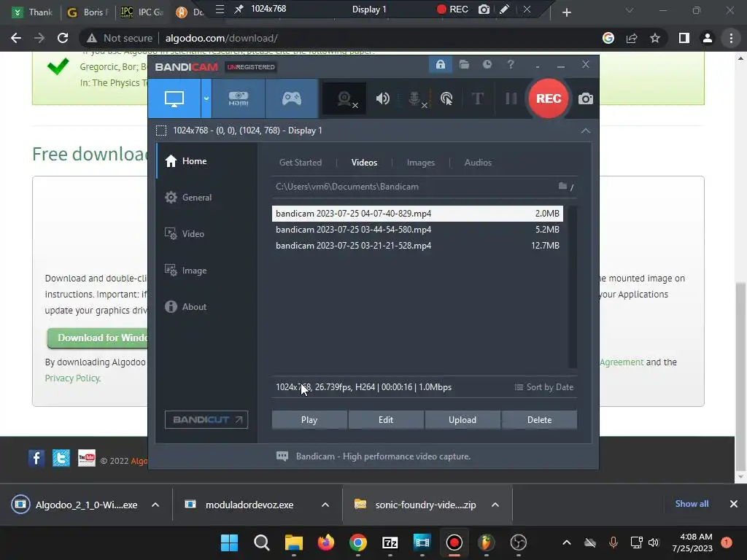Click the Edit button
Viewport: 747px width, 560px height.
(x=386, y=420)
